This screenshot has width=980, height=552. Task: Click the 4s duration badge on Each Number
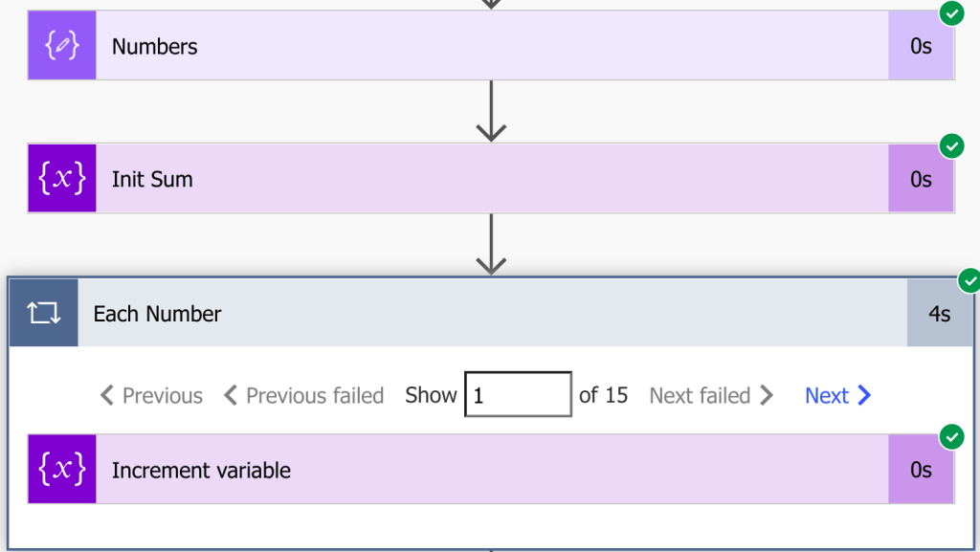pyautogui.click(x=939, y=313)
